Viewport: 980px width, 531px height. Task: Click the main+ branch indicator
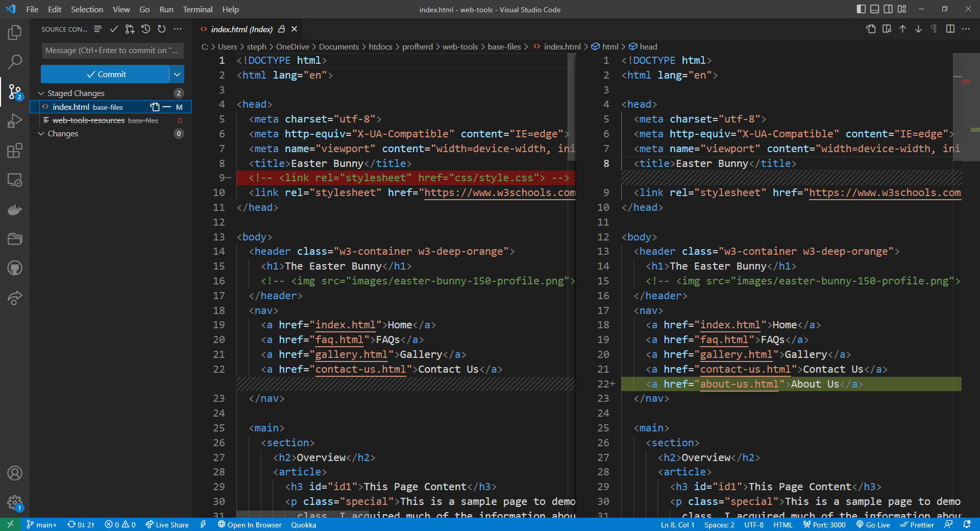point(42,524)
